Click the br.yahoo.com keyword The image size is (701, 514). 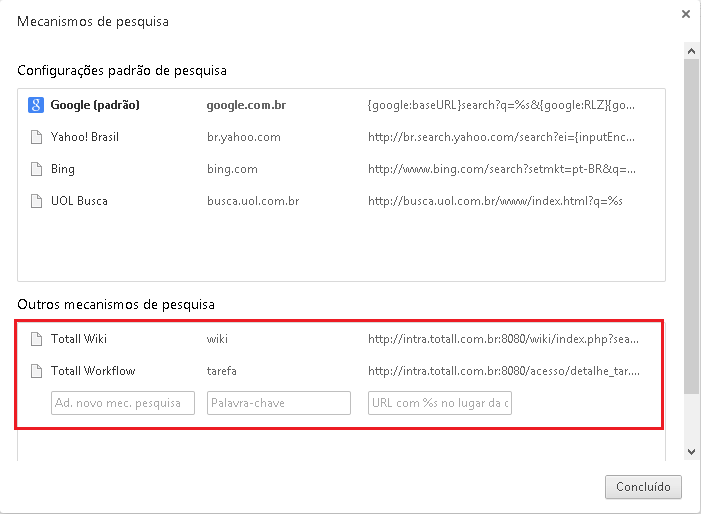tap(244, 138)
